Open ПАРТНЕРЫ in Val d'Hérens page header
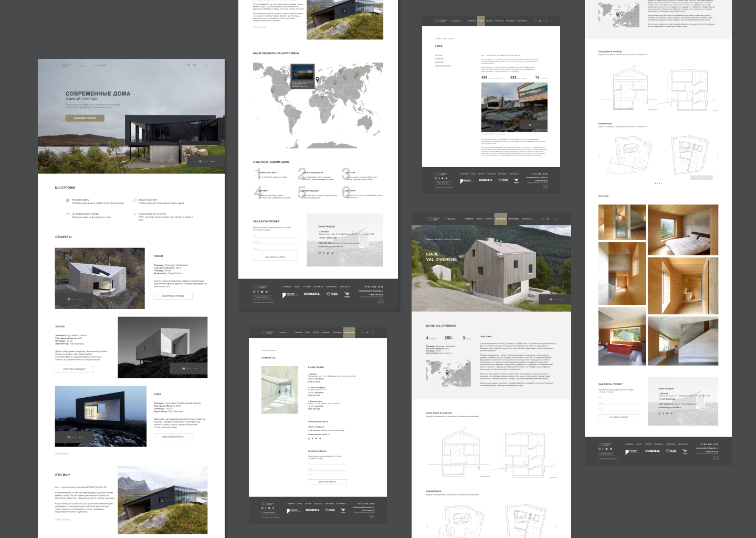Image resolution: width=756 pixels, height=538 pixels. coord(513,219)
